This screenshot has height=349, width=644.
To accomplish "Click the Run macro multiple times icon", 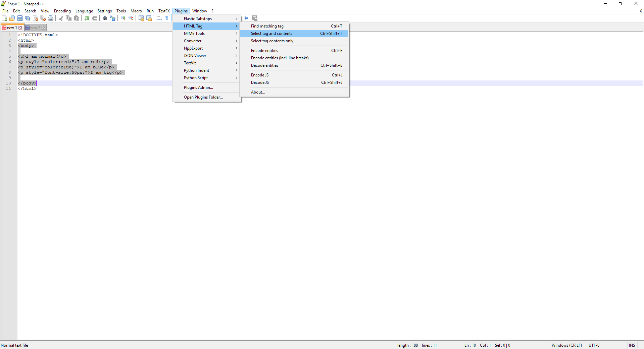I will click(247, 18).
